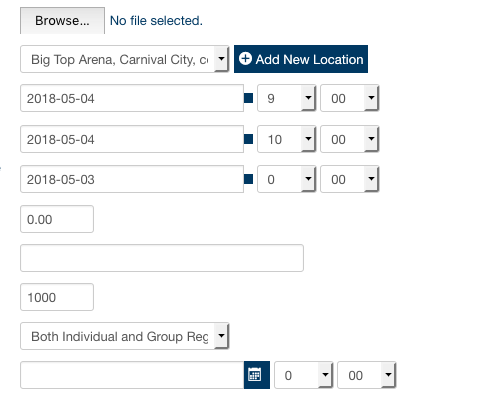
Task: Open the hour dropdown showing 9
Action: pos(286,98)
